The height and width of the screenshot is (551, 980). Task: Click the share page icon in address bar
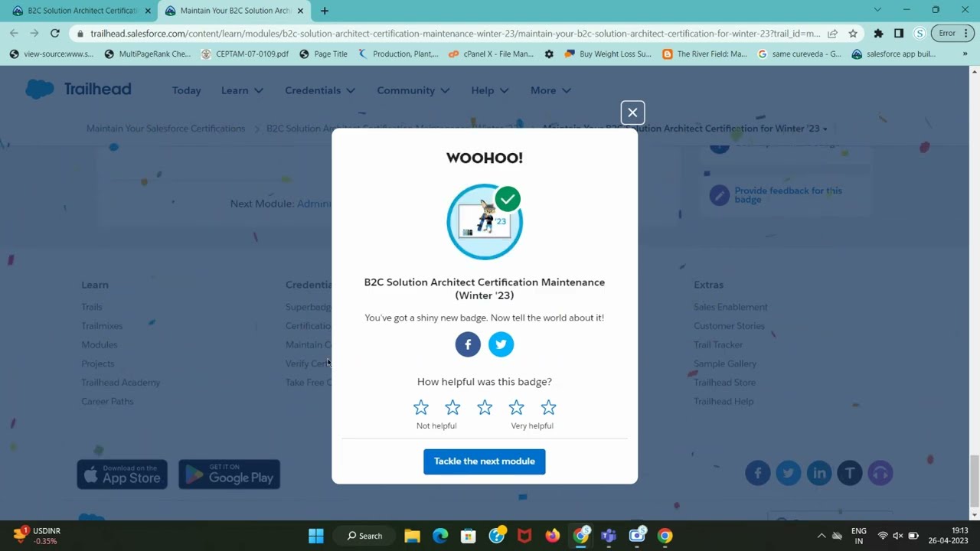(x=832, y=33)
